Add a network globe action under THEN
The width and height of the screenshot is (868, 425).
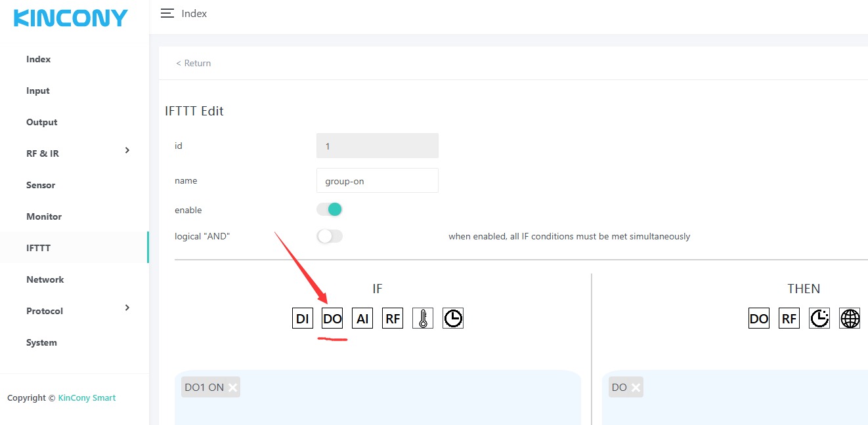pos(850,319)
